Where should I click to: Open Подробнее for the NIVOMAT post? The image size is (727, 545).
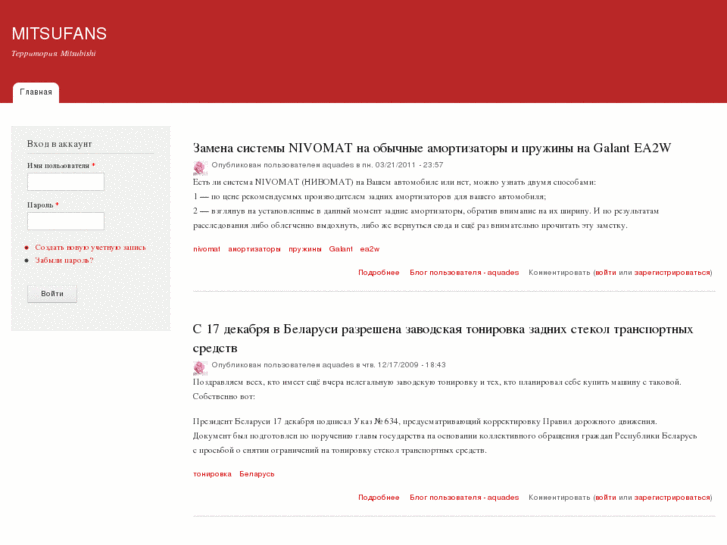(379, 272)
